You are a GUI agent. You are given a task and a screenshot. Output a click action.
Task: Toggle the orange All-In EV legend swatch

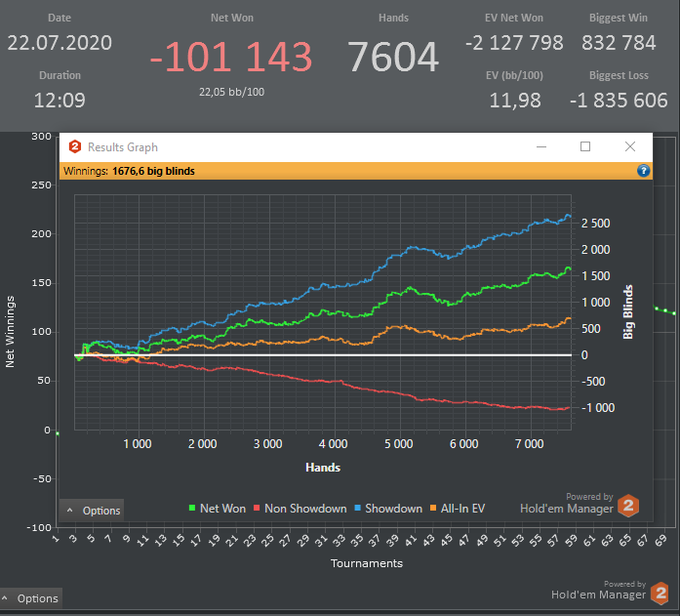(433, 508)
